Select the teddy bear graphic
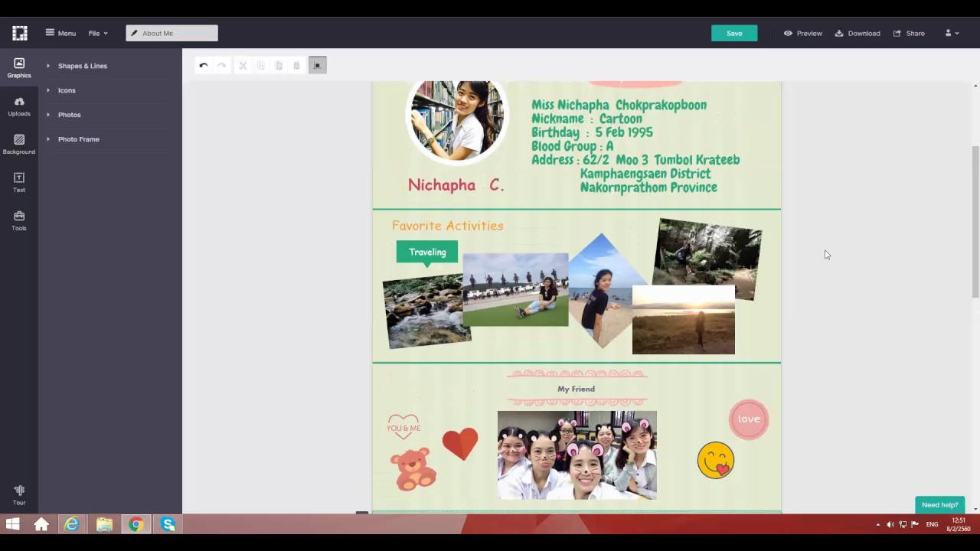This screenshot has height=551, width=980. (413, 469)
